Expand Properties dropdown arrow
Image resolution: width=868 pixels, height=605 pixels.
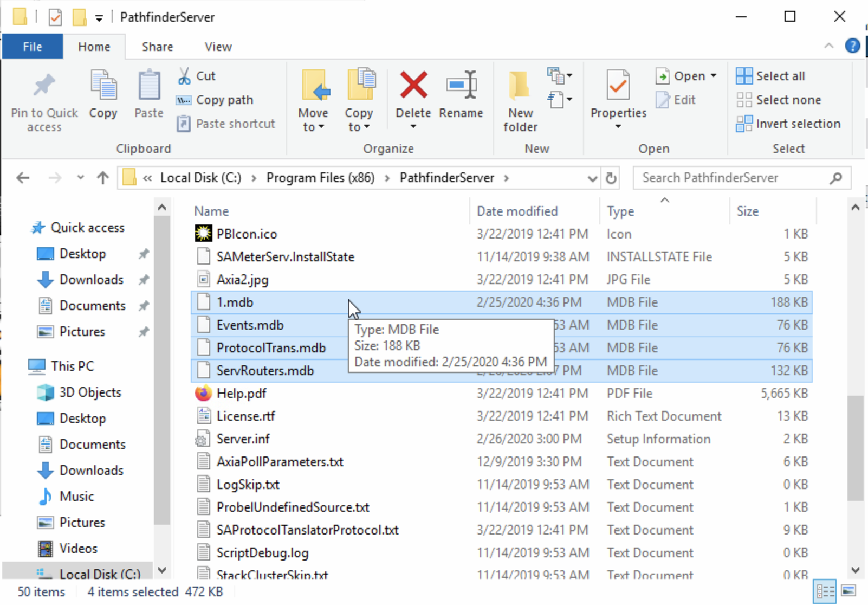click(618, 127)
